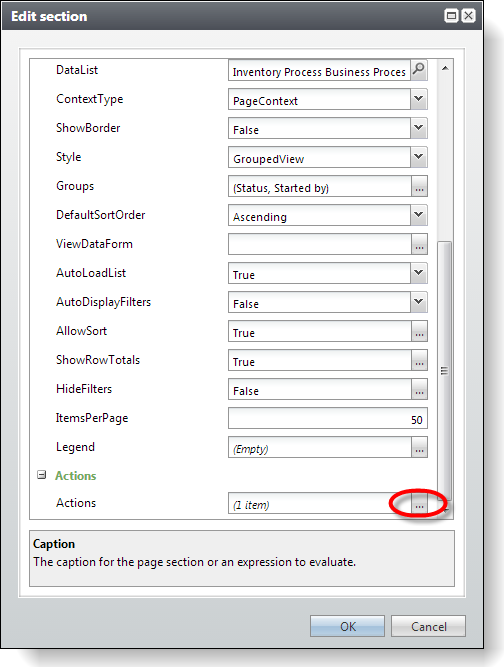The height and width of the screenshot is (667, 504).
Task: Open the HideFilters ellipsis button
Action: coord(419,389)
